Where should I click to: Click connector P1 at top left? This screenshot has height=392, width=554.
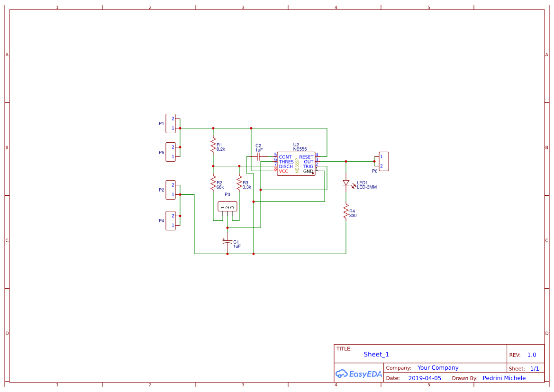click(x=170, y=123)
